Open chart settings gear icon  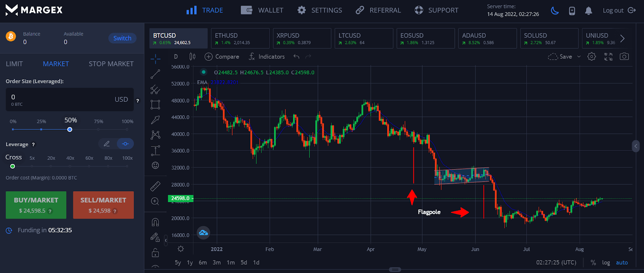pyautogui.click(x=591, y=57)
